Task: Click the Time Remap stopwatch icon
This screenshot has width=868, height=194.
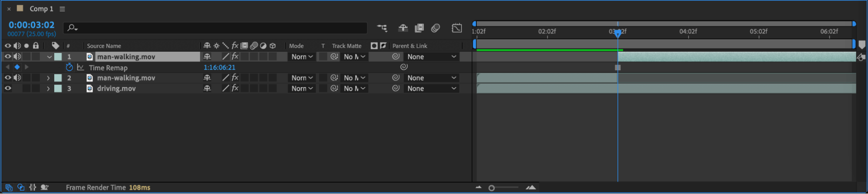Action: click(x=69, y=67)
